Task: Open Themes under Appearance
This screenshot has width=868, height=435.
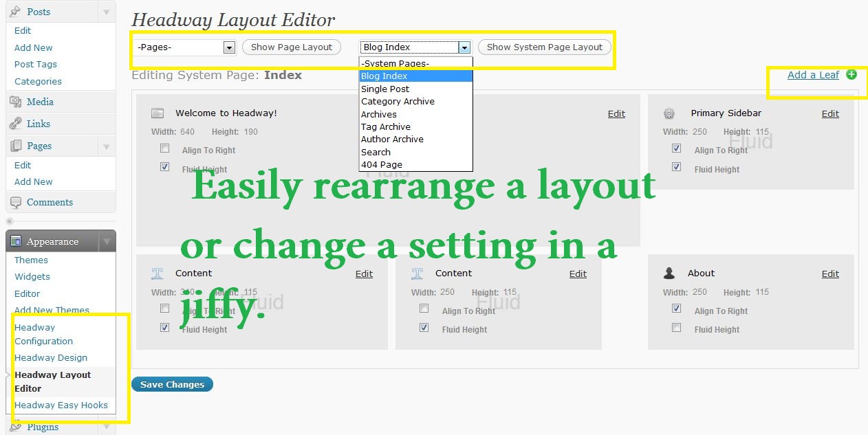Action: click(x=31, y=260)
